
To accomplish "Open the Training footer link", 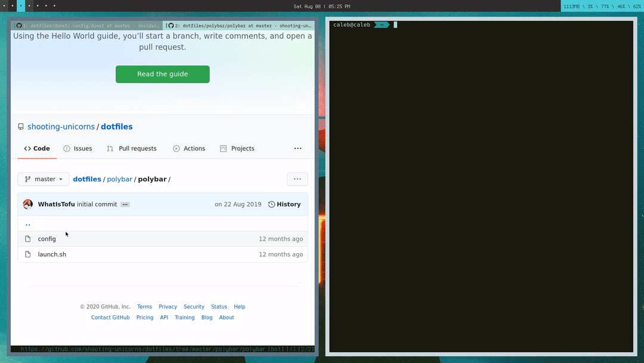I will point(184,318).
